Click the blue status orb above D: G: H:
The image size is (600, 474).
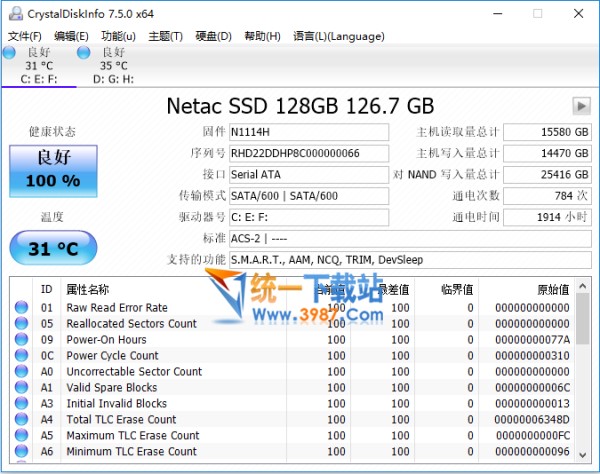pos(83,52)
